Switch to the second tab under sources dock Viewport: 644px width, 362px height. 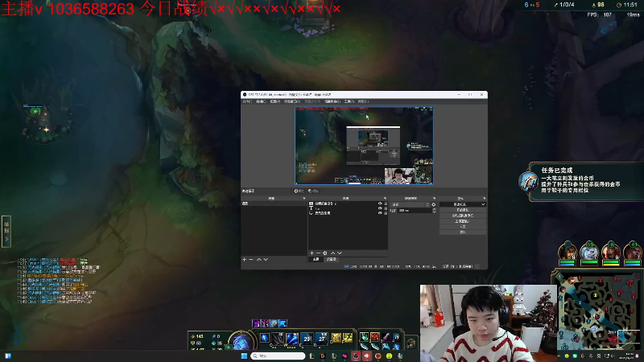click(331, 259)
